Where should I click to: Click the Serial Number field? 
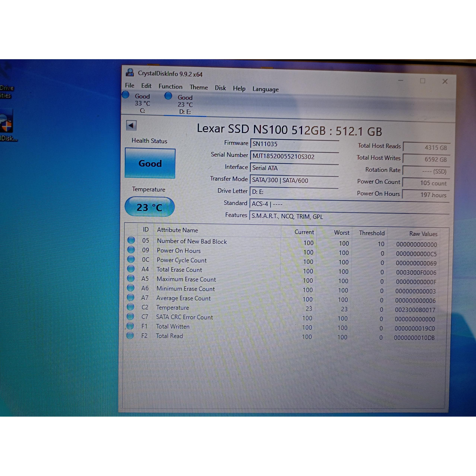(294, 156)
